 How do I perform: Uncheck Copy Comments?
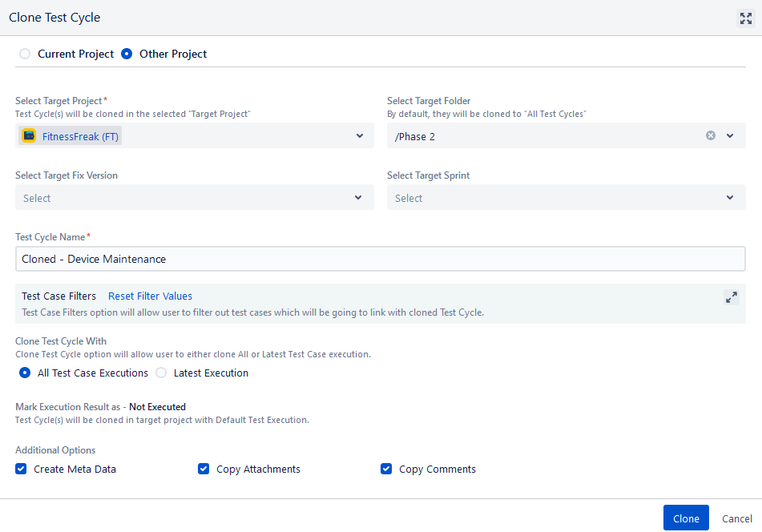coord(386,469)
